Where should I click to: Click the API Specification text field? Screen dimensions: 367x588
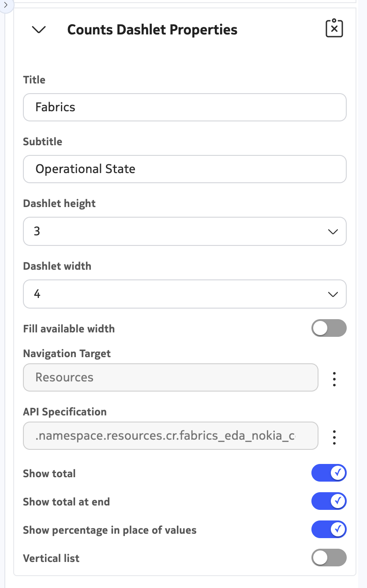pos(170,436)
